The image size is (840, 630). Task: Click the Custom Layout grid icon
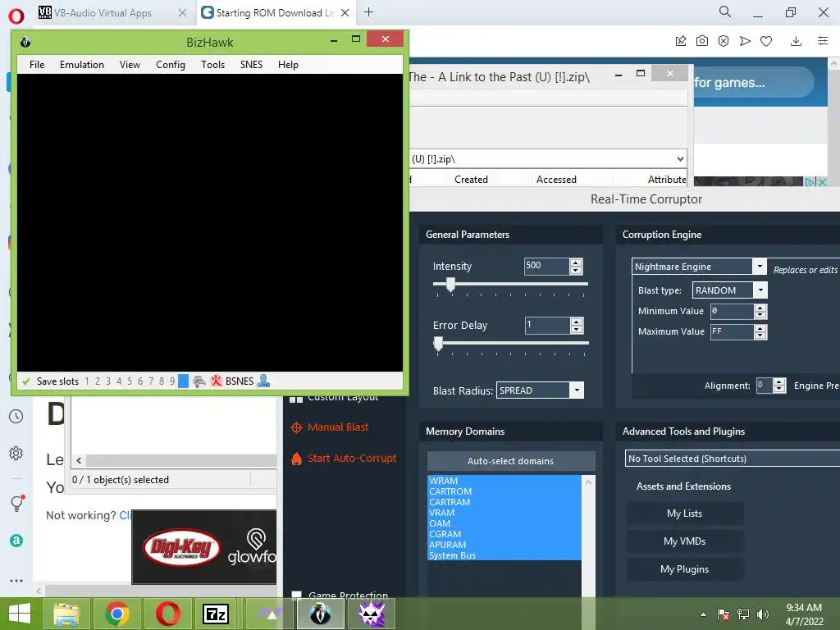tap(296, 399)
